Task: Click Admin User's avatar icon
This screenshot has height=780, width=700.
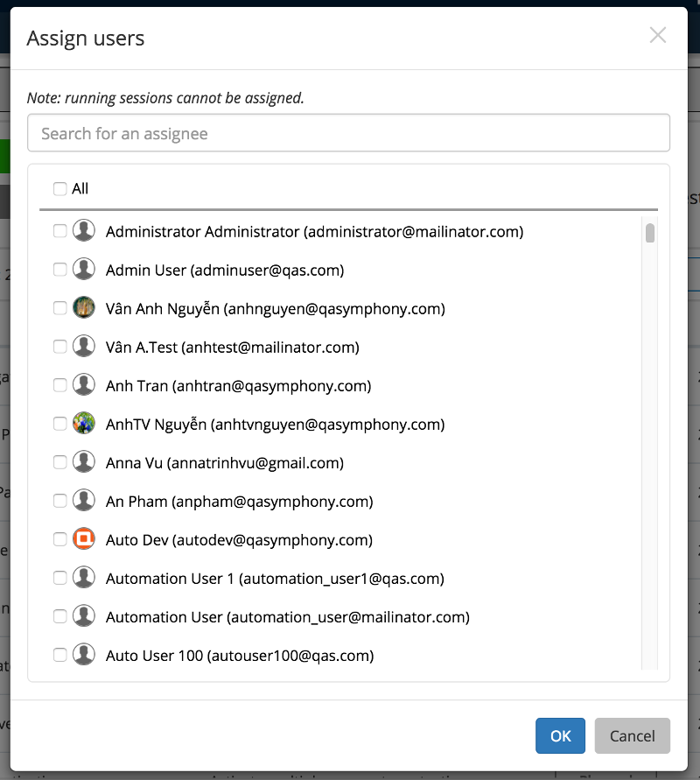Action: (83, 270)
